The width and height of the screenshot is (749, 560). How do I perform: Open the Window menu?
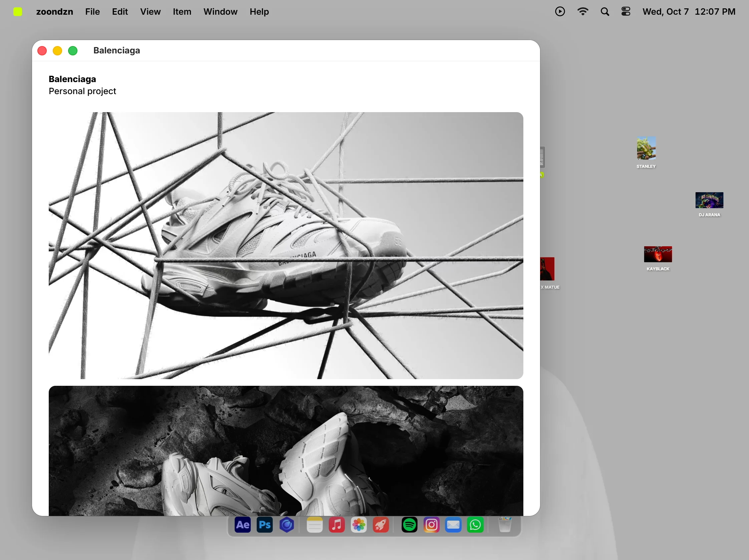click(x=220, y=11)
